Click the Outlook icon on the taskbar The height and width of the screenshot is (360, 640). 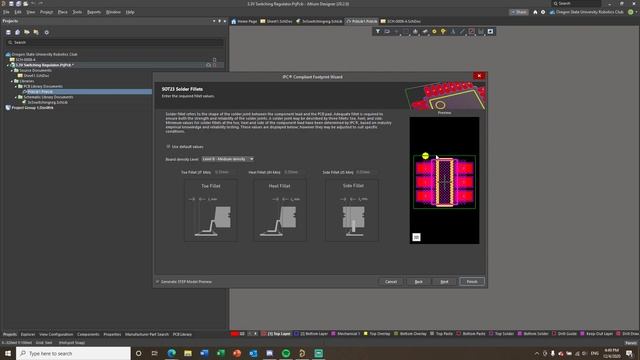pyautogui.click(x=253, y=353)
